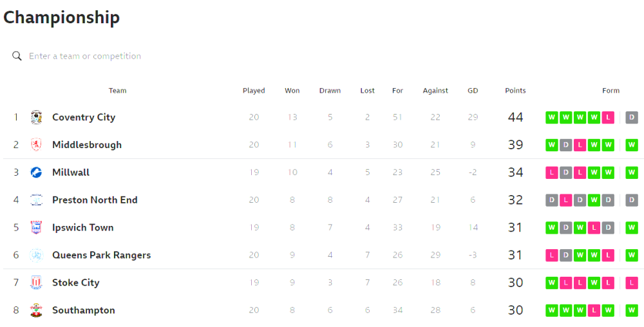Open the Southampton team link
Image resolution: width=644 pixels, height=327 pixels.
pyautogui.click(x=84, y=310)
